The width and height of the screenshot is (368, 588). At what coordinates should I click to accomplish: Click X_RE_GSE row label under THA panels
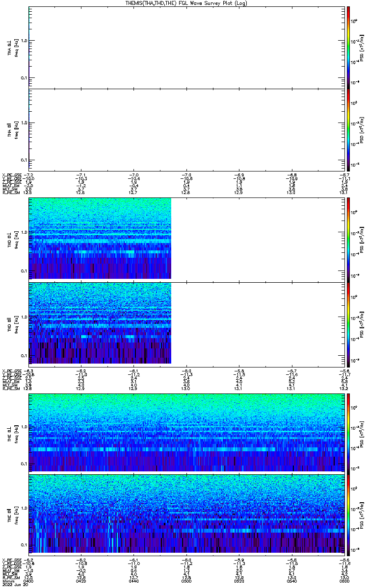tap(12, 174)
